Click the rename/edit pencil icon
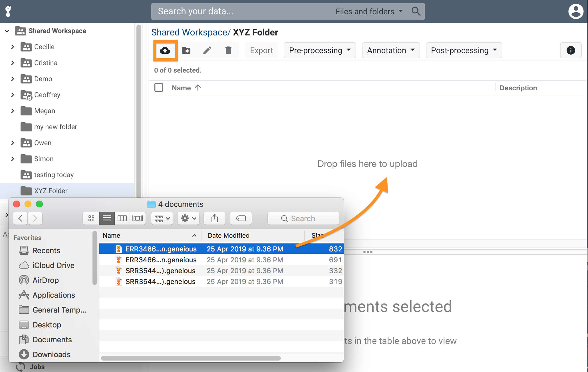Image resolution: width=588 pixels, height=372 pixels. [207, 50]
